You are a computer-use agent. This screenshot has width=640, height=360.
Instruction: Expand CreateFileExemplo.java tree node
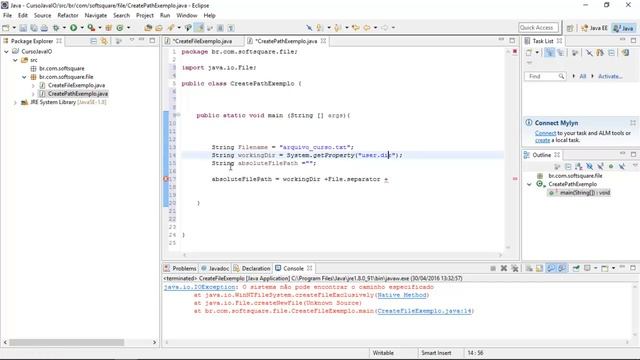33,86
